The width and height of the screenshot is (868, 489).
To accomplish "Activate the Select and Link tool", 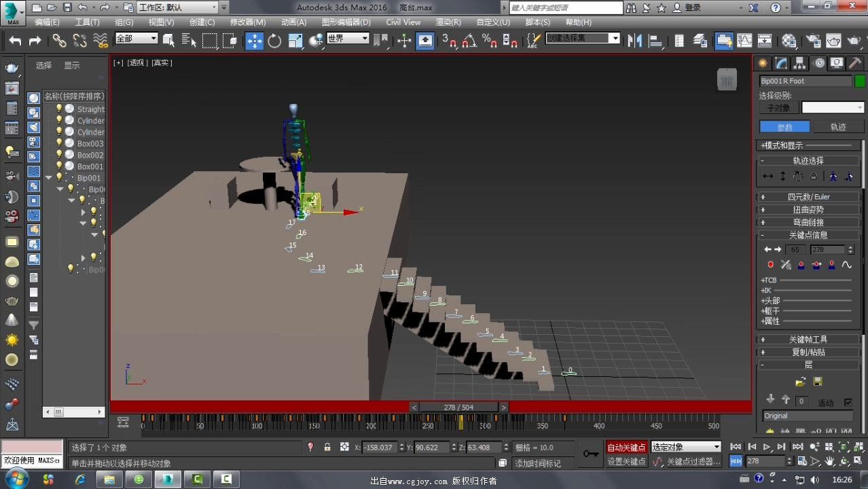I will coord(60,41).
